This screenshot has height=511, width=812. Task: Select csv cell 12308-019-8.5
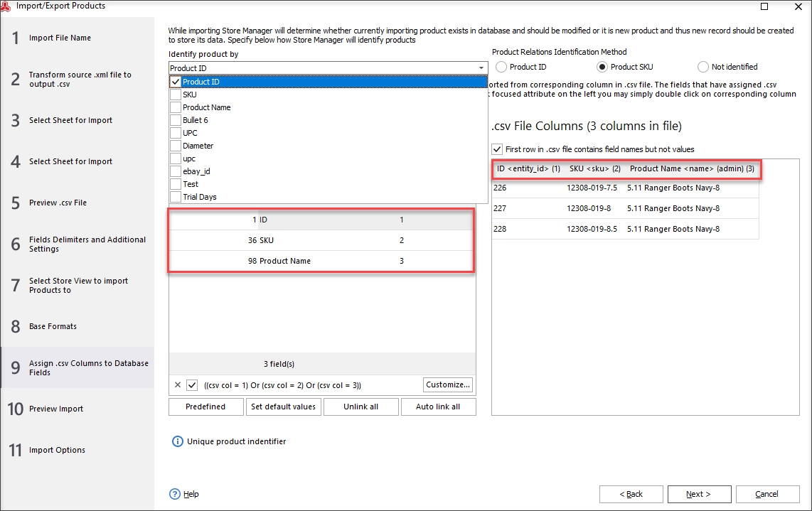coord(595,229)
